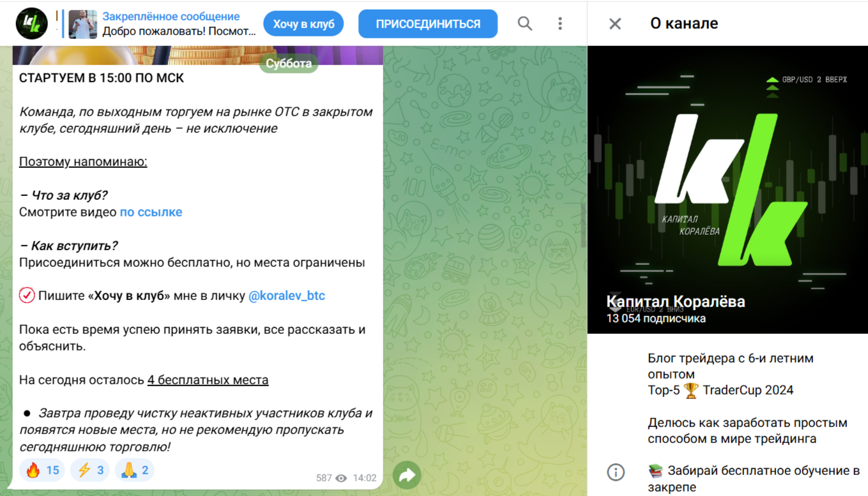Click "Блог трейдера с 6-и летним" description
The height and width of the screenshot is (496, 868).
pyautogui.click(x=731, y=358)
